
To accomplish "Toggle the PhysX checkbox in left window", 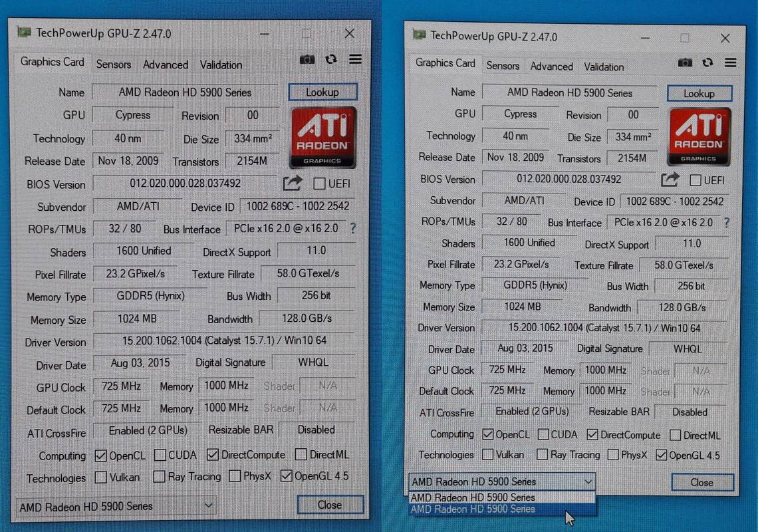I will [235, 476].
